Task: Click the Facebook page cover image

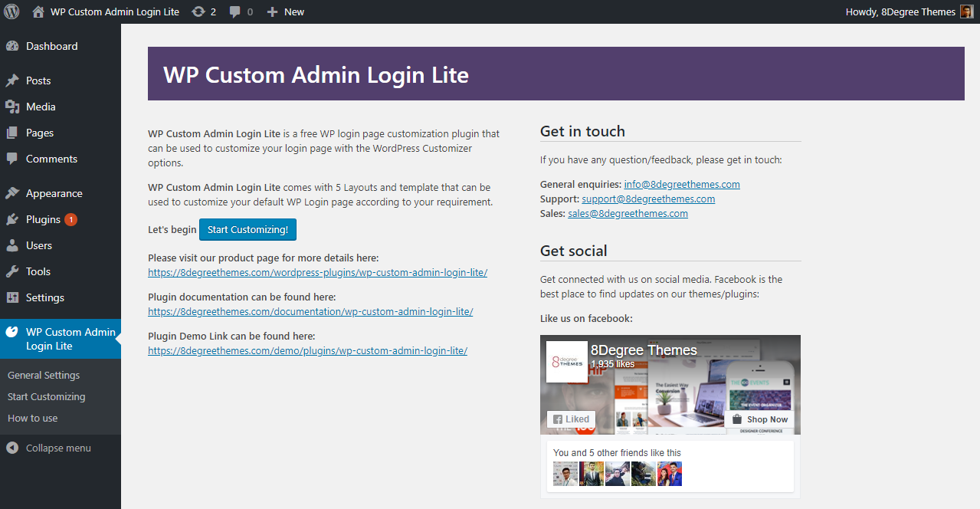Action: click(670, 385)
